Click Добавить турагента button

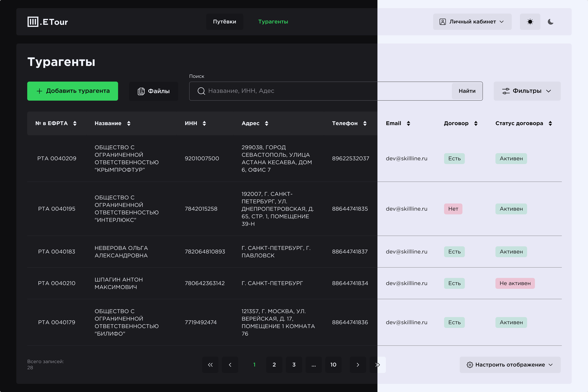73,91
